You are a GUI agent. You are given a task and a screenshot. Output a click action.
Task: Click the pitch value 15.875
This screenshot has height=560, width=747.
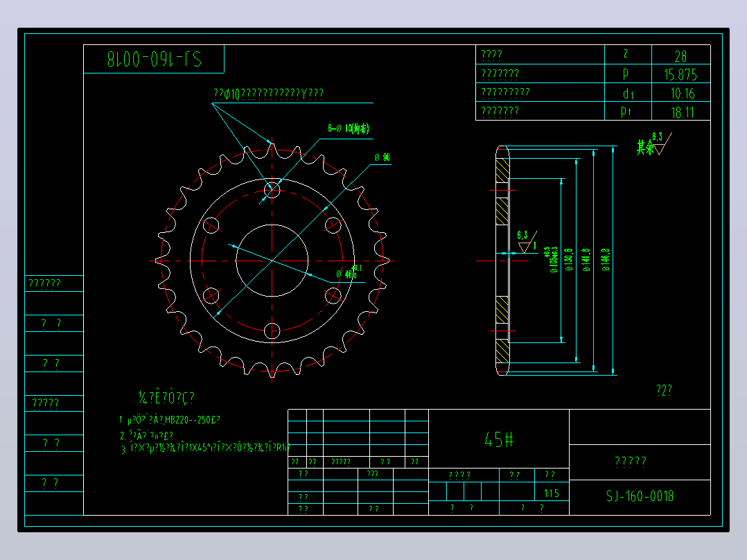point(680,75)
